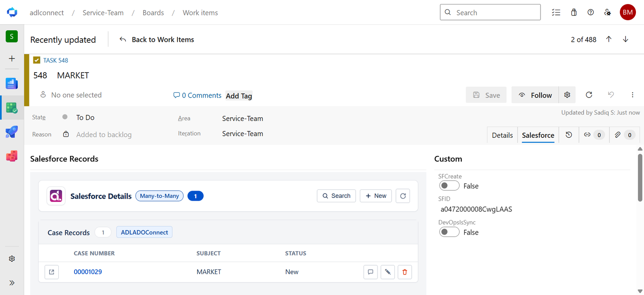The height and width of the screenshot is (295, 644).
Task: Open the Iteration Service-Team field
Action: 242,134
